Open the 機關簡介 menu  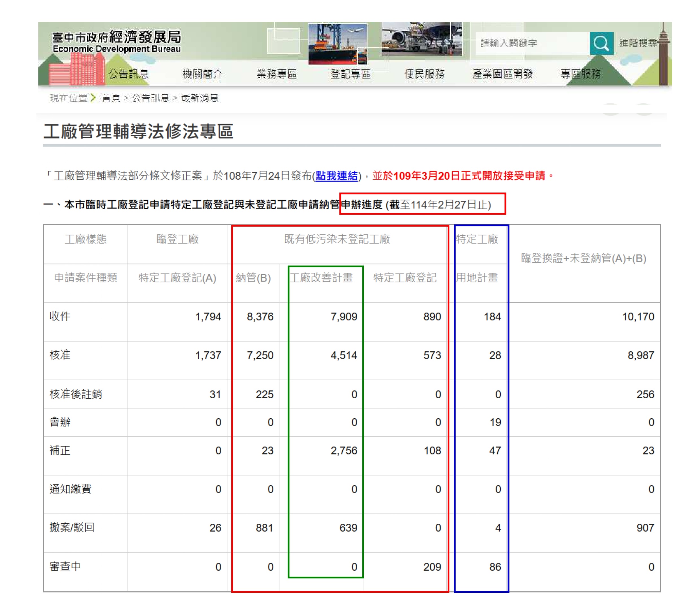click(x=202, y=74)
